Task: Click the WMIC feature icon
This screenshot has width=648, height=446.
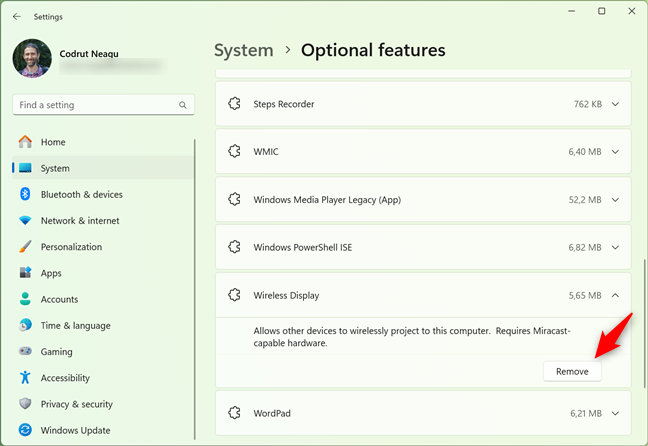Action: 234,151
